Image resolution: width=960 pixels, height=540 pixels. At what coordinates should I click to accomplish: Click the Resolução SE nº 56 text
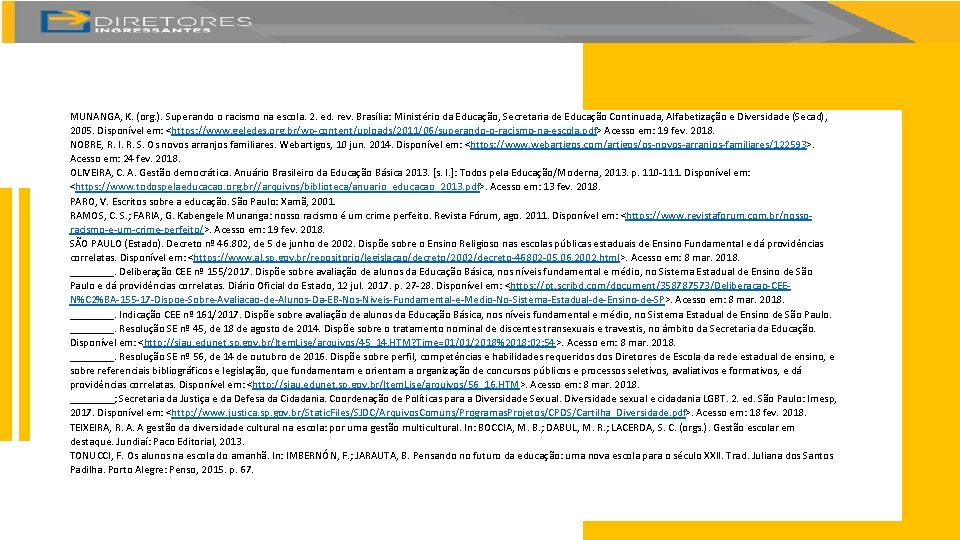point(159,357)
